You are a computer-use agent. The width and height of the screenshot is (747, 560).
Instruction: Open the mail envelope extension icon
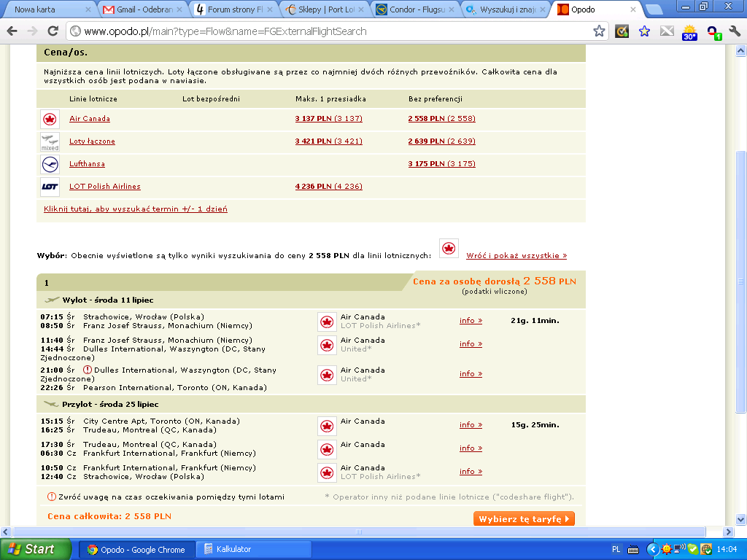667,31
